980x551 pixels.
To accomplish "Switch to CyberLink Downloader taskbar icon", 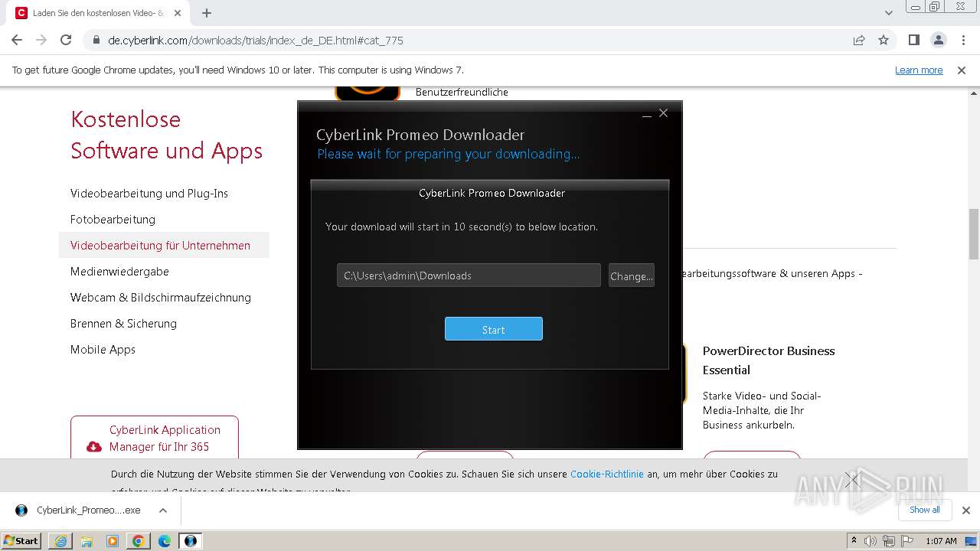I will click(191, 540).
